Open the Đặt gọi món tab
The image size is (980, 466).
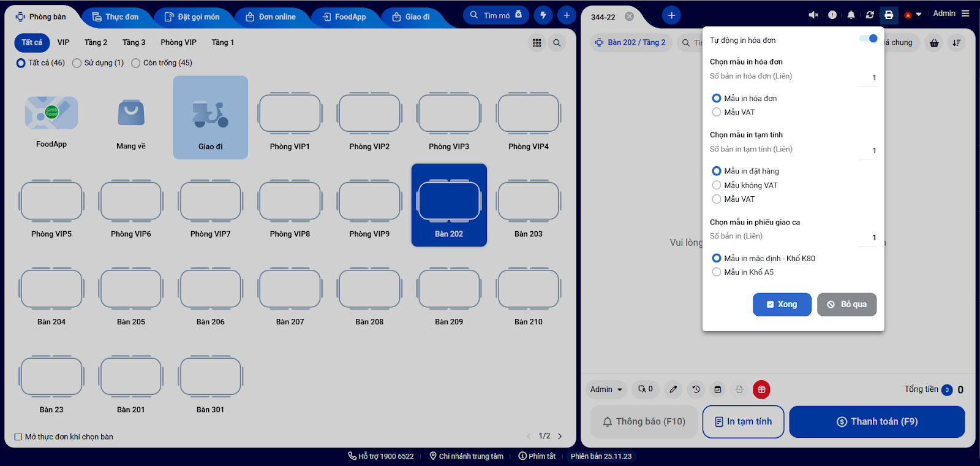pos(192,17)
